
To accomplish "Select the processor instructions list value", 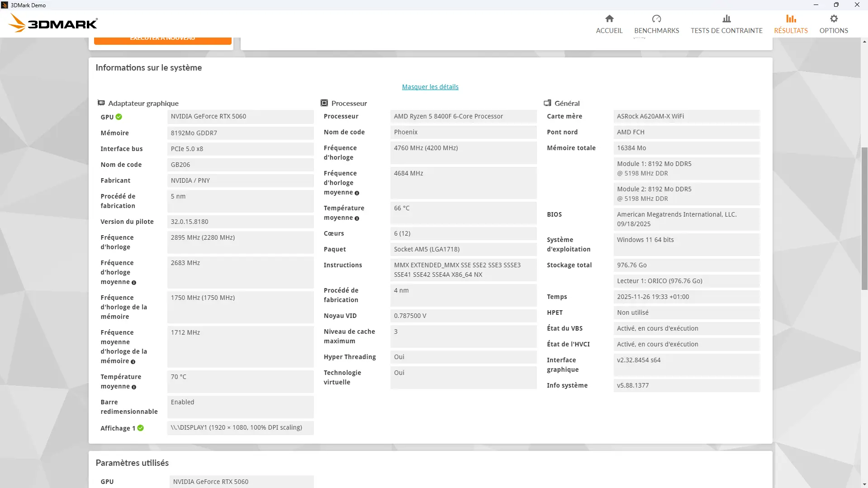I will click(463, 270).
